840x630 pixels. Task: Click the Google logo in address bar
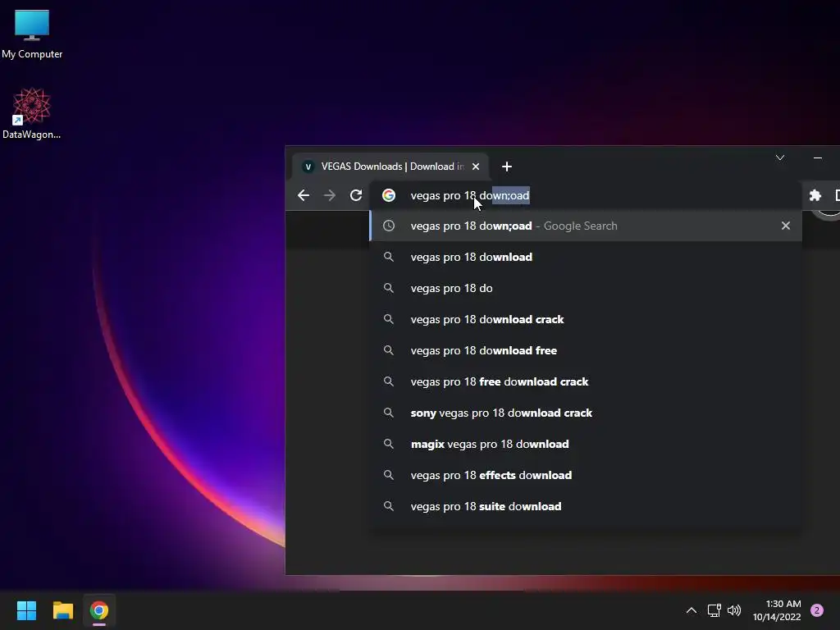click(389, 195)
